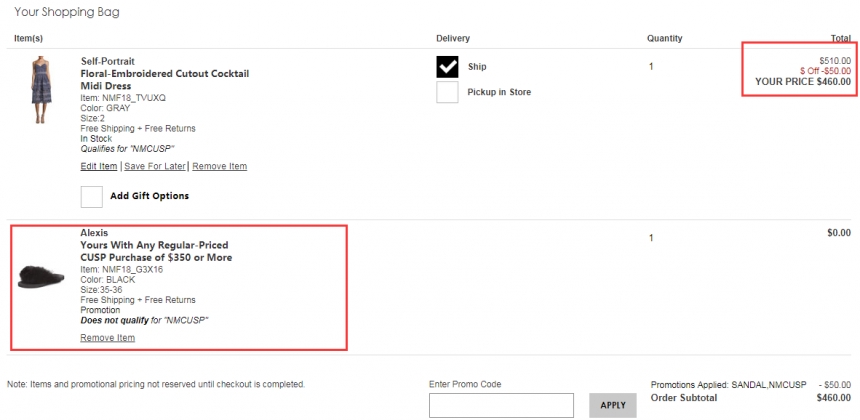860x420 pixels.
Task: Click the $0.00 sandal total
Action: (839, 232)
